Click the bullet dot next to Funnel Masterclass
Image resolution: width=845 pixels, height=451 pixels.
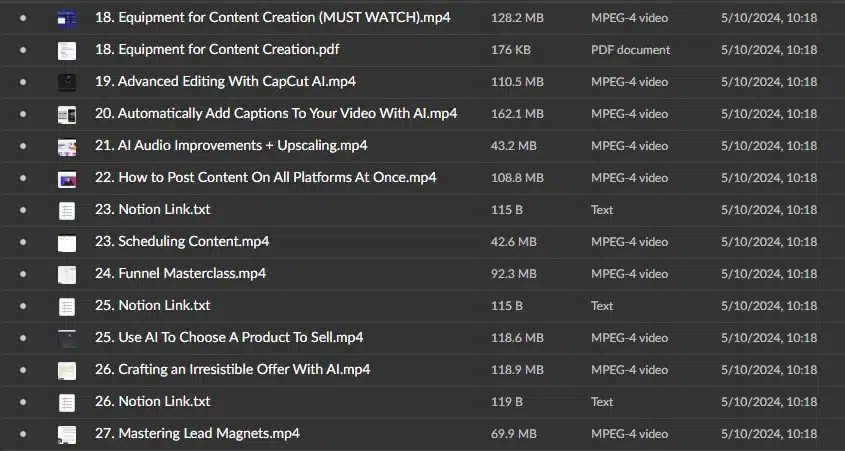click(23, 274)
